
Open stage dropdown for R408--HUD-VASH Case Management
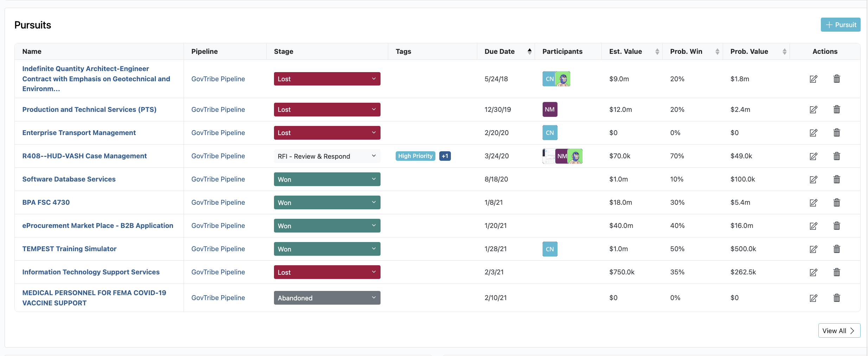pos(327,156)
